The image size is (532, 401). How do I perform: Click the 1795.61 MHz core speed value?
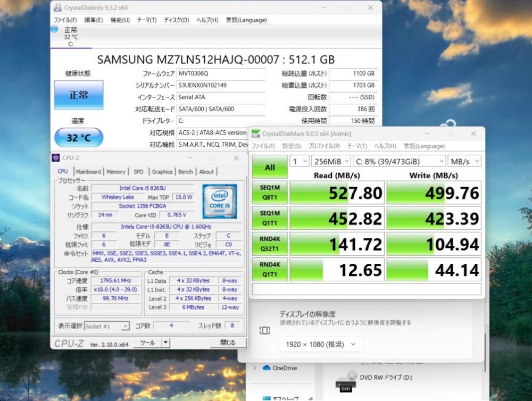click(x=115, y=281)
